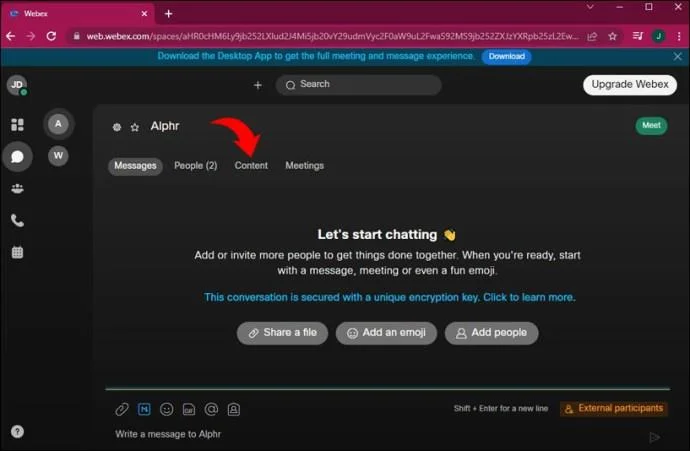Click the External participants label
Screen dimensions: 690x451
point(614,408)
